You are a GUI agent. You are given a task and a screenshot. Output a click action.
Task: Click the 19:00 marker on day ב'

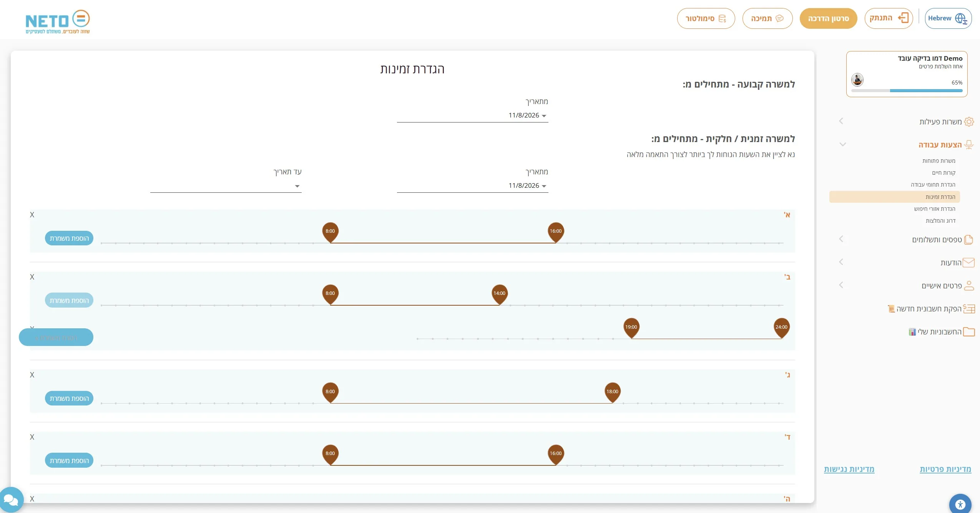(x=631, y=328)
